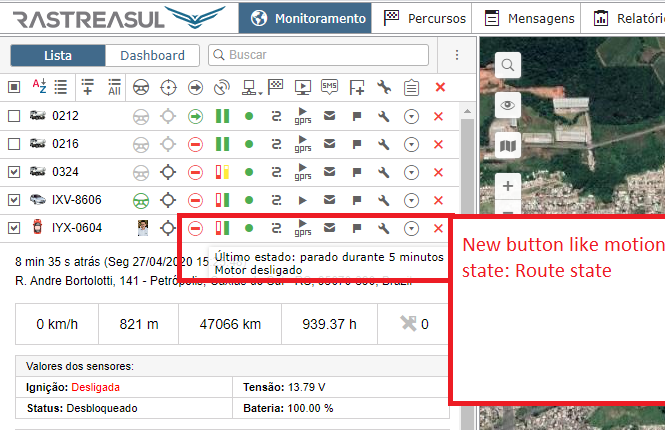Image resolution: width=665 pixels, height=430 pixels.
Task: Sort unit list alphabetically with A-Z icon
Action: point(39,87)
